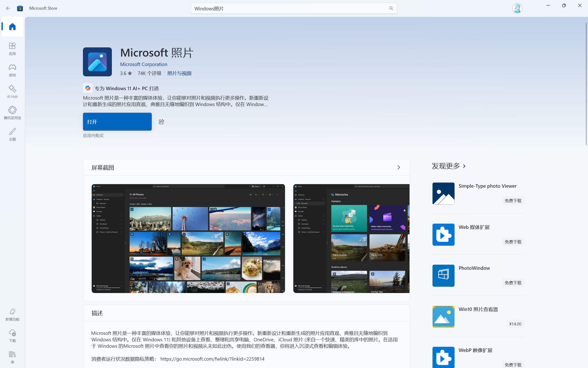The height and width of the screenshot is (368, 588).
Task: Open the 照片与视频 category link
Action: (179, 73)
